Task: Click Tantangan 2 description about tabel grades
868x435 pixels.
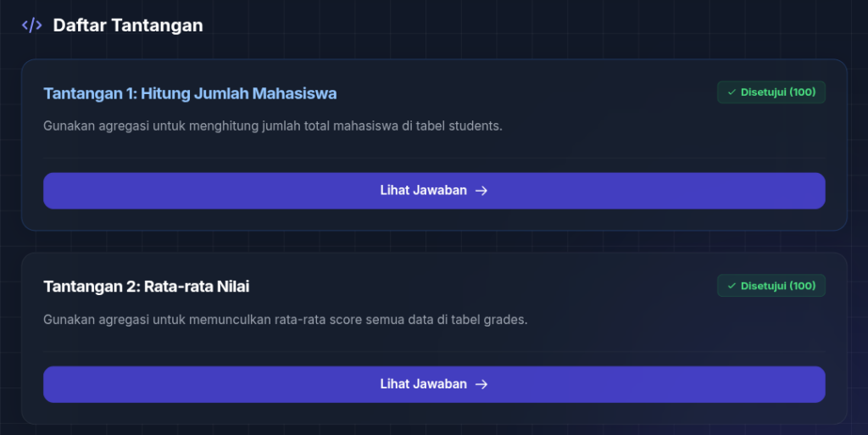Action: click(285, 320)
